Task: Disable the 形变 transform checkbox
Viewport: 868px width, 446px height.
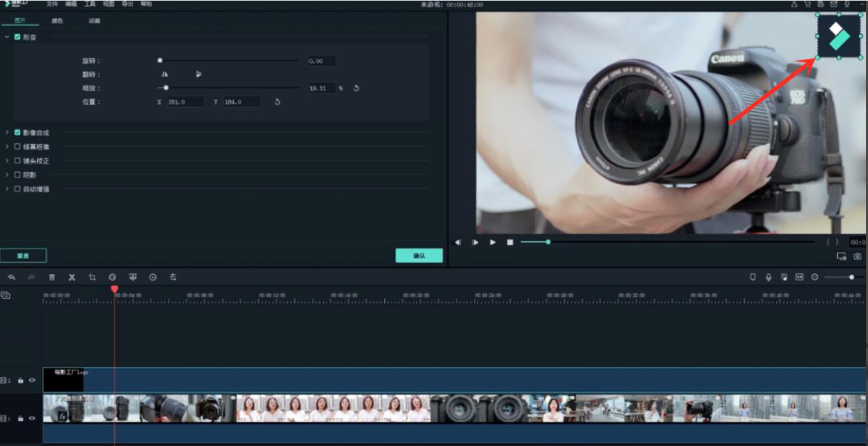Action: [x=16, y=38]
